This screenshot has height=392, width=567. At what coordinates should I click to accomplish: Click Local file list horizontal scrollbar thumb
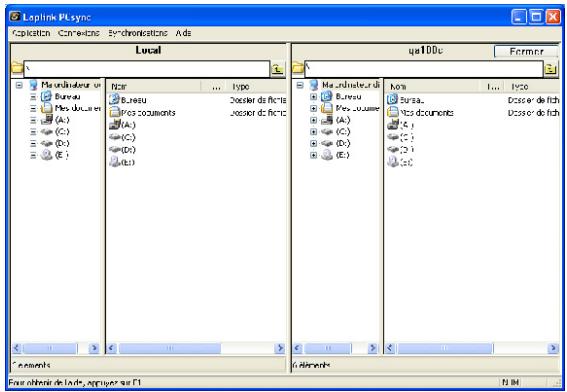point(170,348)
